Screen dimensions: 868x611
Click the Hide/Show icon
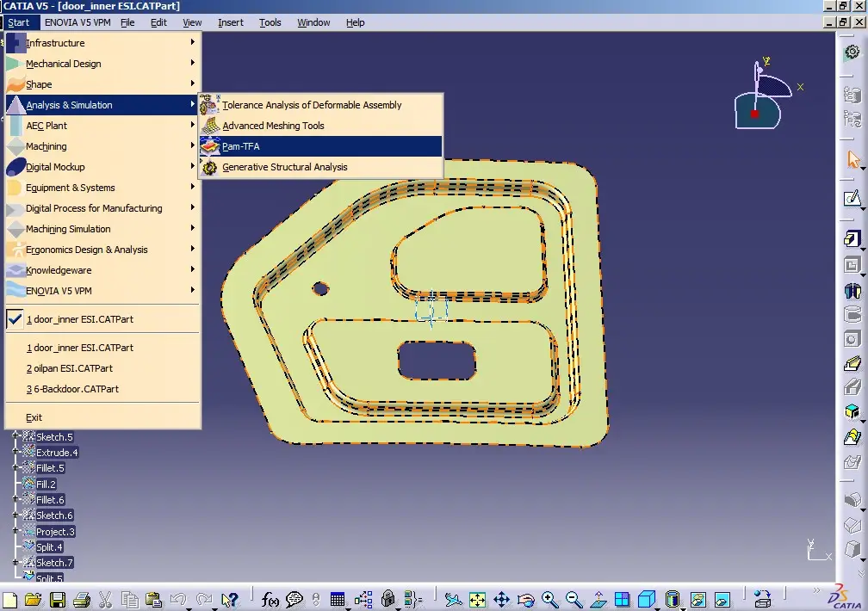coord(698,600)
